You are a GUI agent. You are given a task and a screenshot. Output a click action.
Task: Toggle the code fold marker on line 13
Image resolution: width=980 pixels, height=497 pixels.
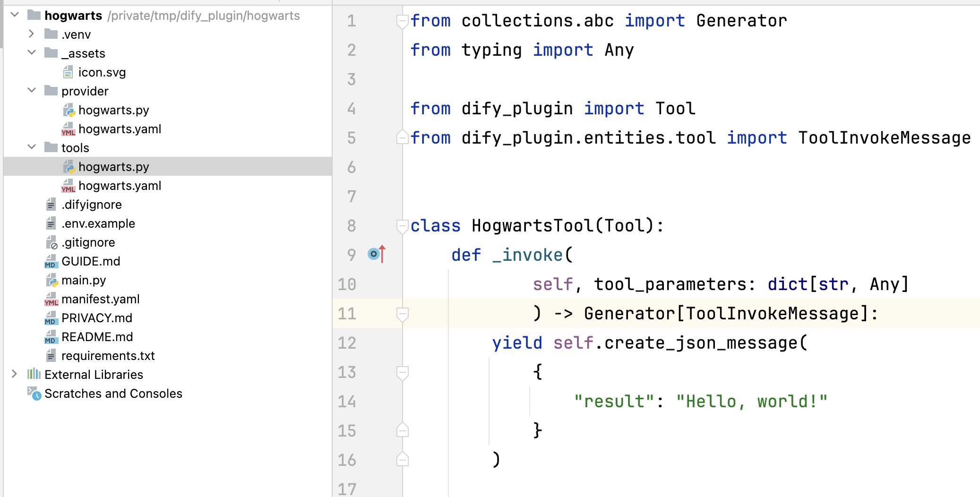point(402,372)
